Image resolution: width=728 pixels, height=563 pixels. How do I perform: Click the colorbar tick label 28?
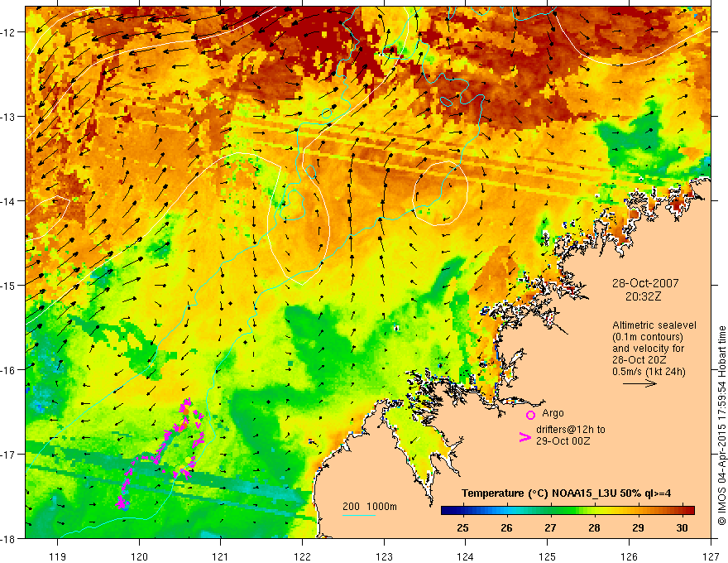pyautogui.click(x=594, y=527)
